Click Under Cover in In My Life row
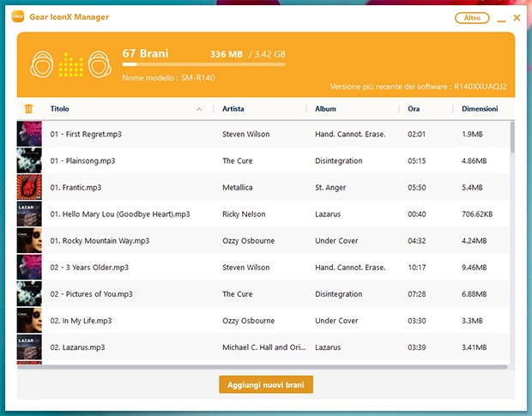 click(336, 321)
